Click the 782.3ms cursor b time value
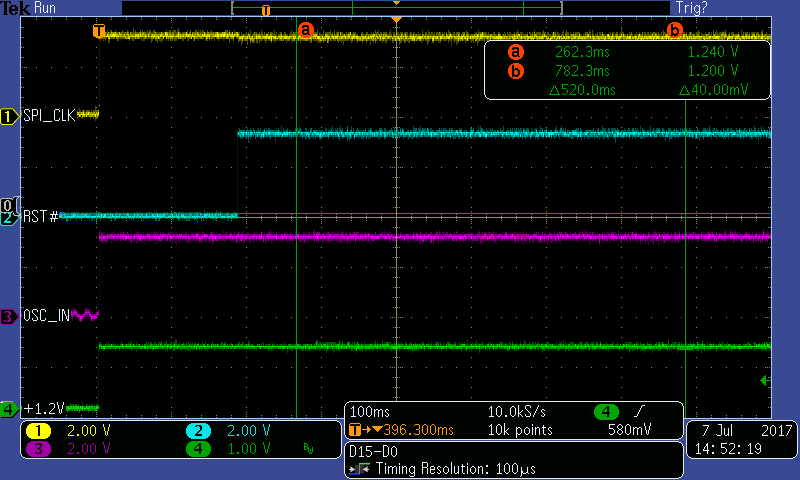Viewport: 800px width, 480px height. [x=582, y=71]
